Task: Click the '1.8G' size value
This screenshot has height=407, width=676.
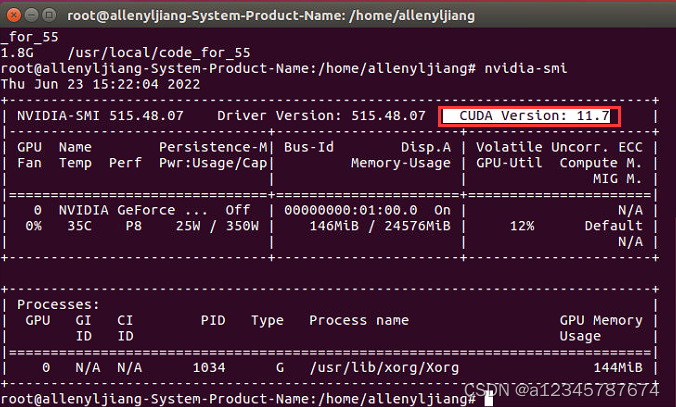Action: 17,53
